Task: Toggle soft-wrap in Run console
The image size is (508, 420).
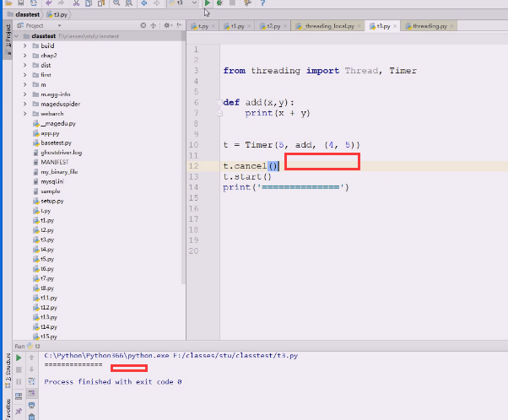Action: (x=31, y=381)
